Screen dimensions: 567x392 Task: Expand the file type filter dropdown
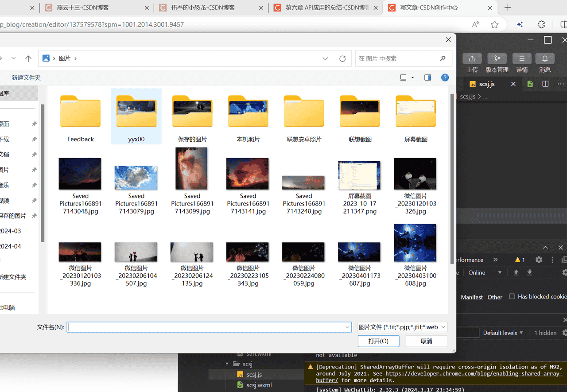pyautogui.click(x=402, y=327)
